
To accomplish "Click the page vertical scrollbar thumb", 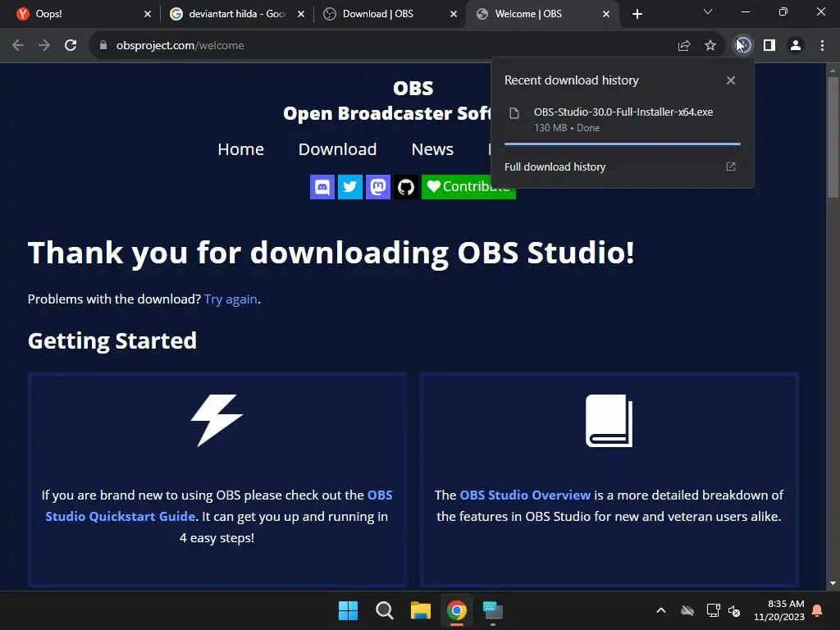I will (x=833, y=137).
